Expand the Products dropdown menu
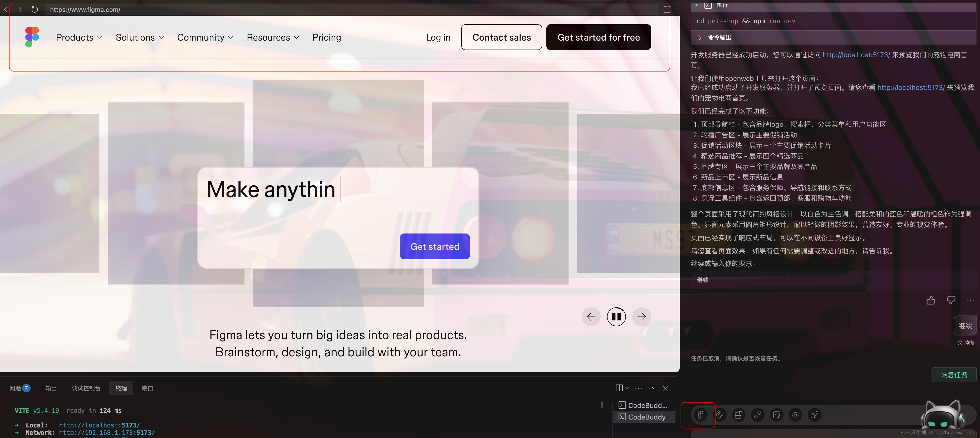 click(x=79, y=37)
